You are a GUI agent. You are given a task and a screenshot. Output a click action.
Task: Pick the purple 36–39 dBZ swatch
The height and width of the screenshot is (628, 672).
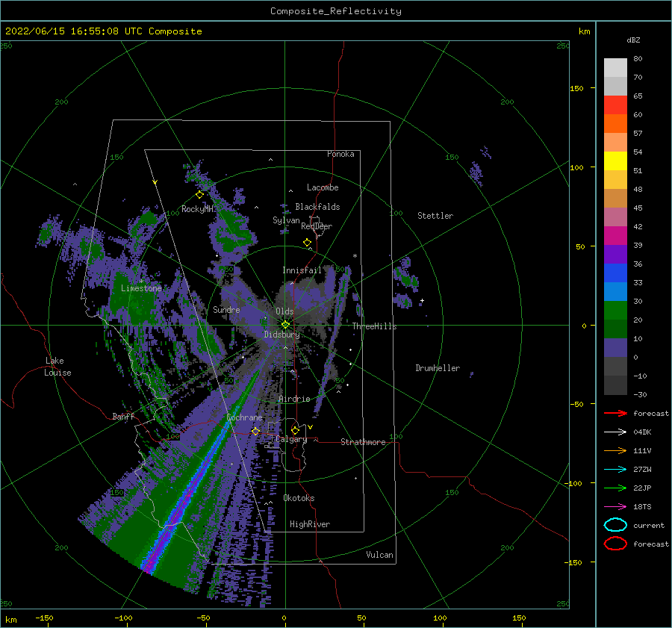615,254
